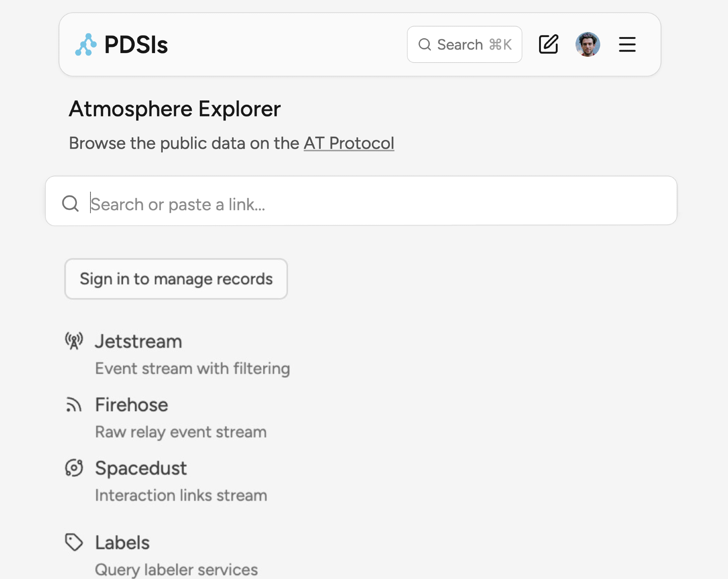Open the hamburger menu

pos(627,44)
